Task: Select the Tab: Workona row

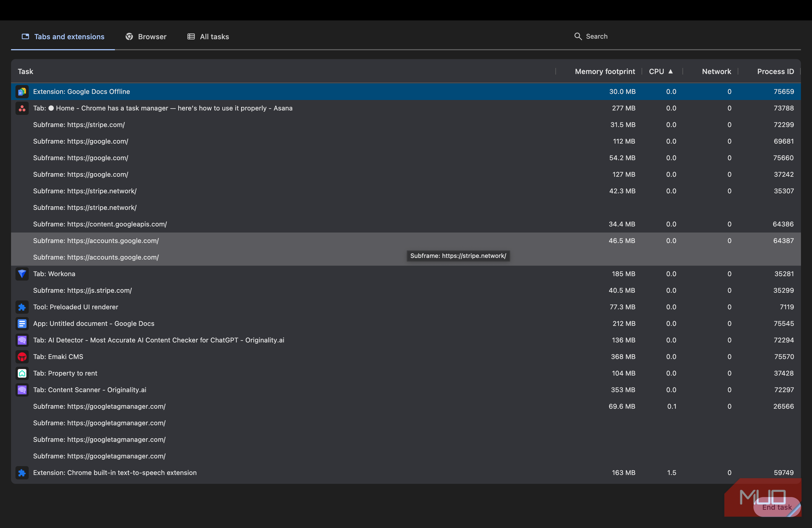Action: coord(406,274)
